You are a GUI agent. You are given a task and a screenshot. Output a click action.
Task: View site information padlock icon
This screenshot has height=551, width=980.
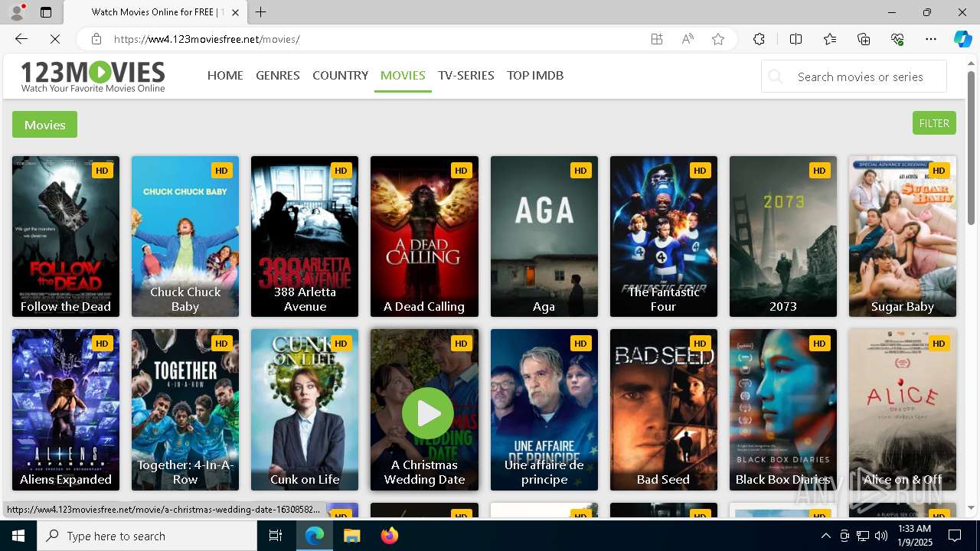(x=96, y=39)
